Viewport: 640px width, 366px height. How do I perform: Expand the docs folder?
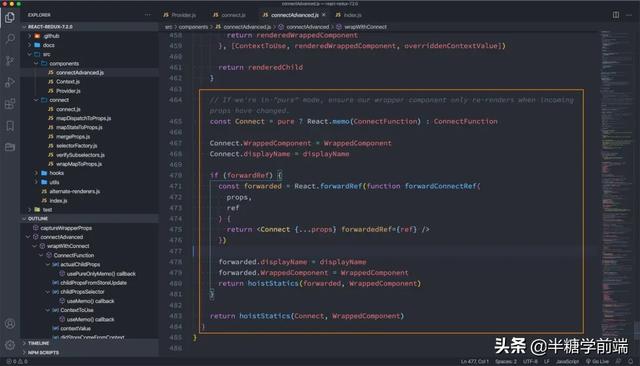tap(90, 45)
